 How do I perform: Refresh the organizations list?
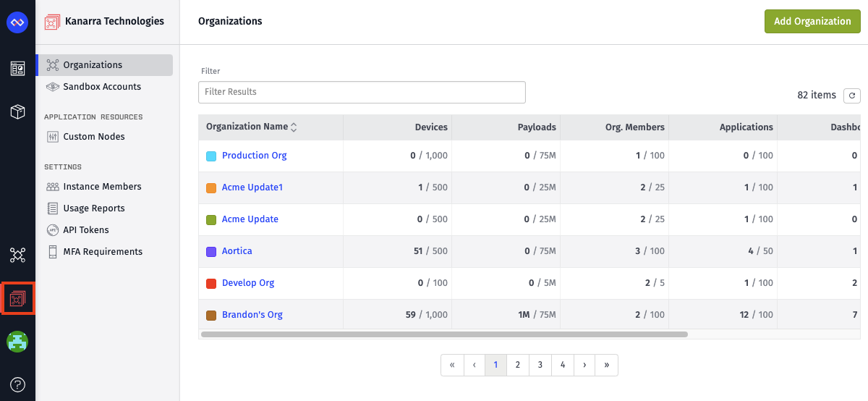tap(853, 96)
